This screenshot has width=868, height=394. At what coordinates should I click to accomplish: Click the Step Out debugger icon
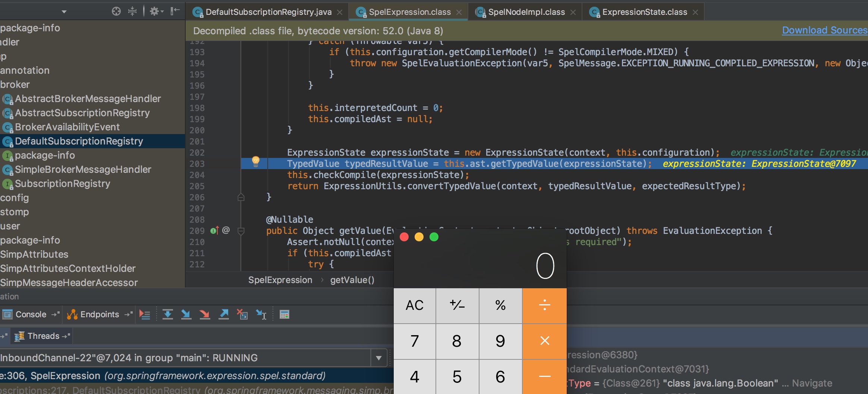(224, 315)
